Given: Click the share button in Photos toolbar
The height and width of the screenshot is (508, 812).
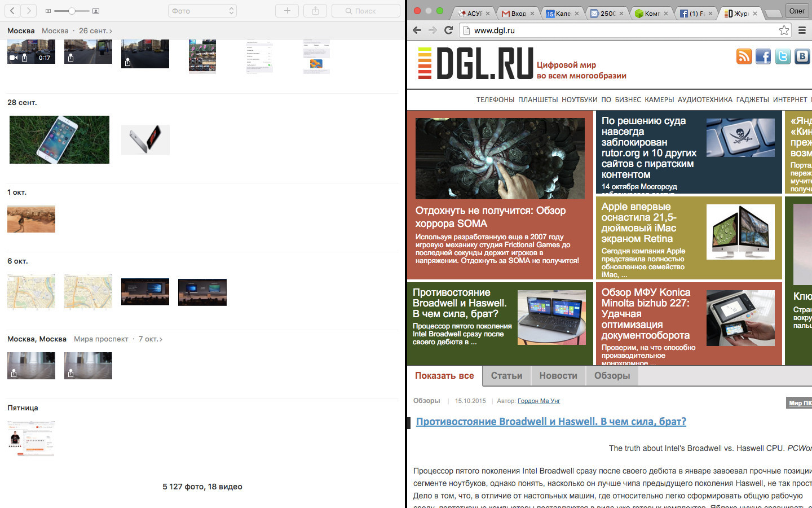Looking at the screenshot, I should click(x=315, y=11).
